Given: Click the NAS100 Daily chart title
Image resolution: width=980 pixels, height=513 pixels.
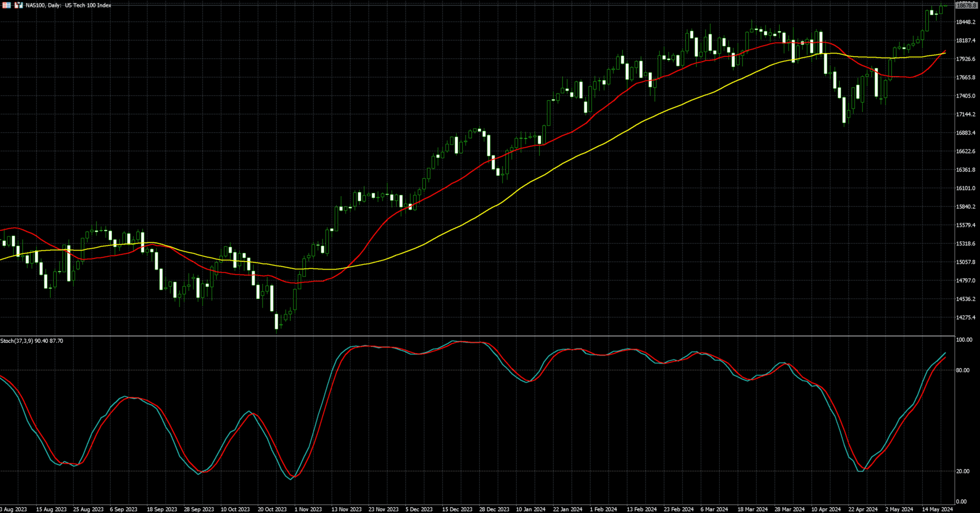Looking at the screenshot, I should (x=68, y=5).
